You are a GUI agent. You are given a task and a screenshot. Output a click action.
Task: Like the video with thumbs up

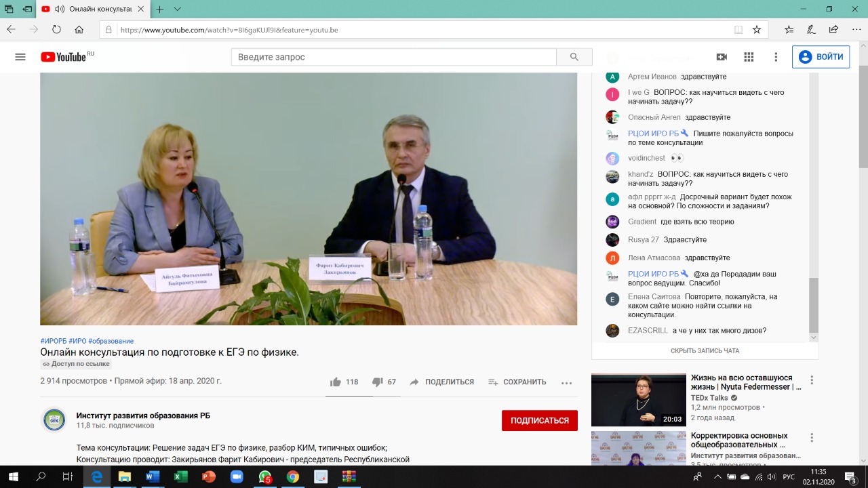point(336,382)
